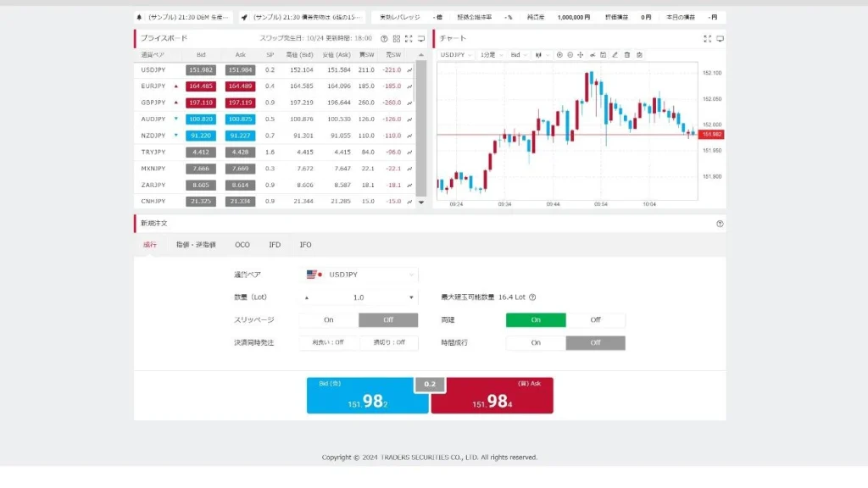Zoom in on the chart
Viewport: 868px width, 488px height.
(559, 55)
